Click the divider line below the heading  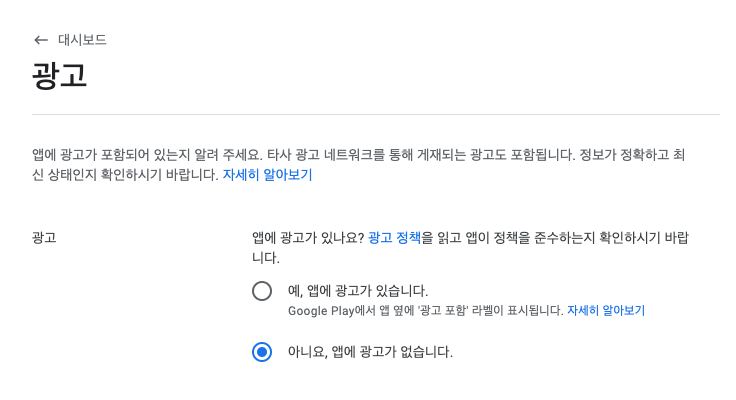click(x=376, y=115)
